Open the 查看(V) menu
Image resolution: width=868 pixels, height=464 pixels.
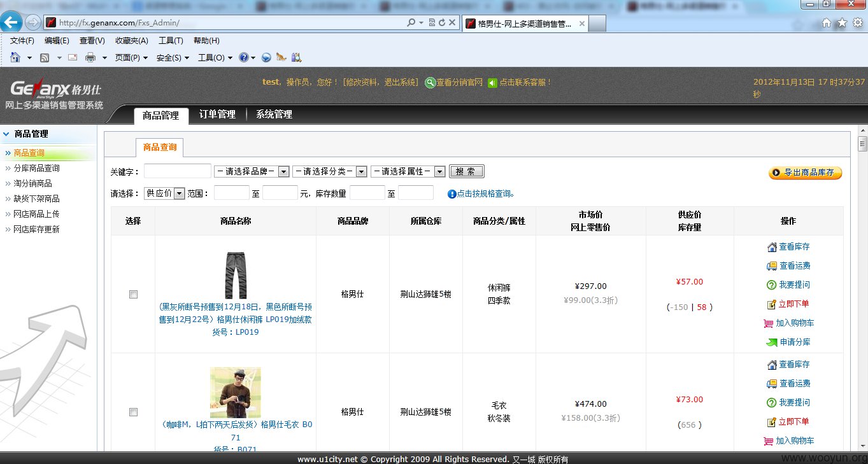point(92,41)
